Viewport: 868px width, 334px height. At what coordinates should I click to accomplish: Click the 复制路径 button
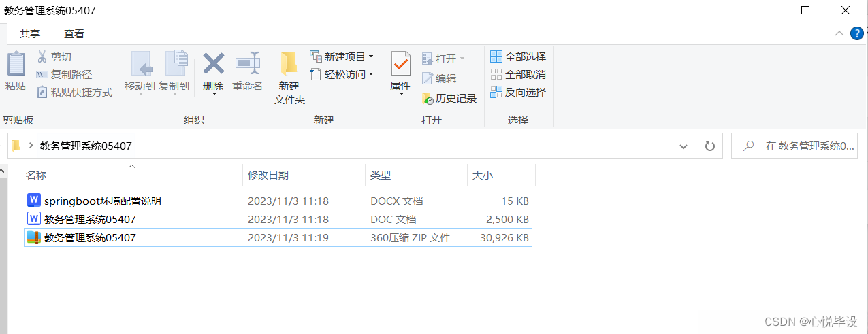click(x=64, y=75)
